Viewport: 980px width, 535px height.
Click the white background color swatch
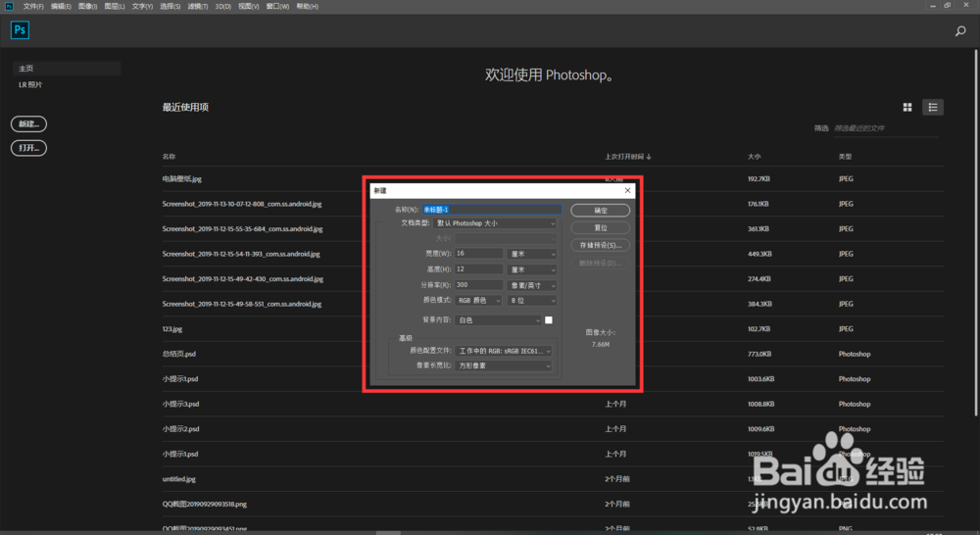click(x=549, y=320)
